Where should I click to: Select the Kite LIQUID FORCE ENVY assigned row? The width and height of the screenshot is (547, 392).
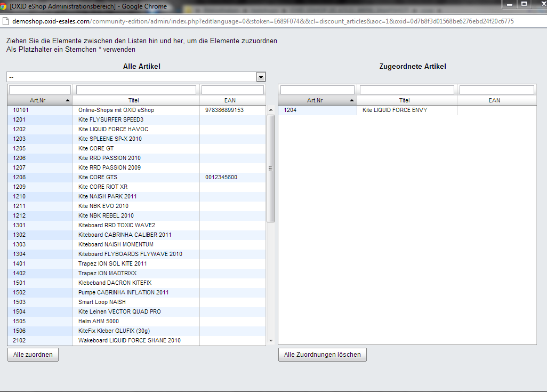point(395,110)
